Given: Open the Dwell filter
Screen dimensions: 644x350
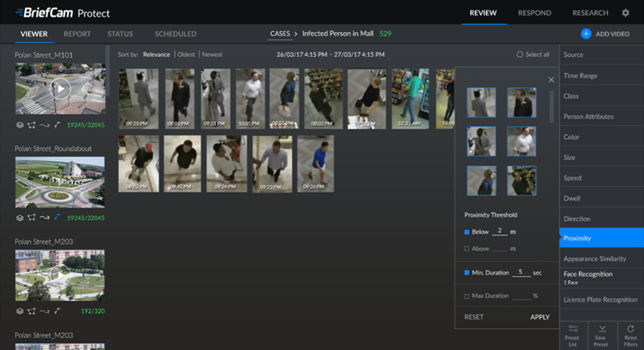Looking at the screenshot, I should point(601,198).
